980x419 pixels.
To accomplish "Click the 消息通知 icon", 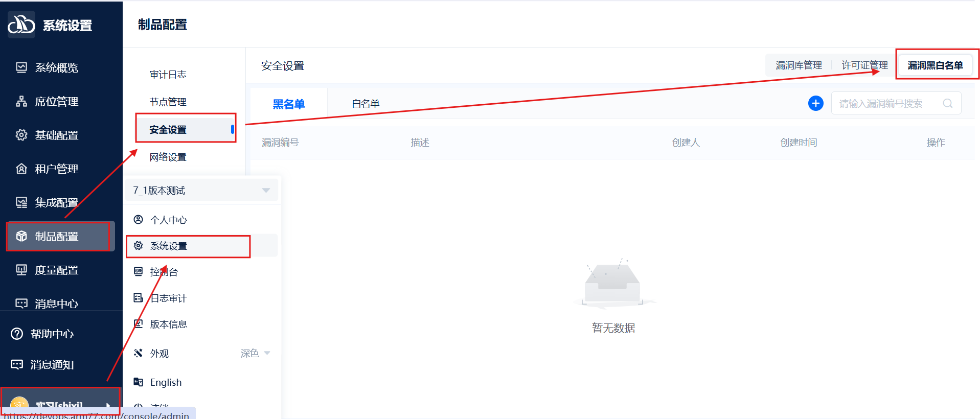I will (17, 364).
